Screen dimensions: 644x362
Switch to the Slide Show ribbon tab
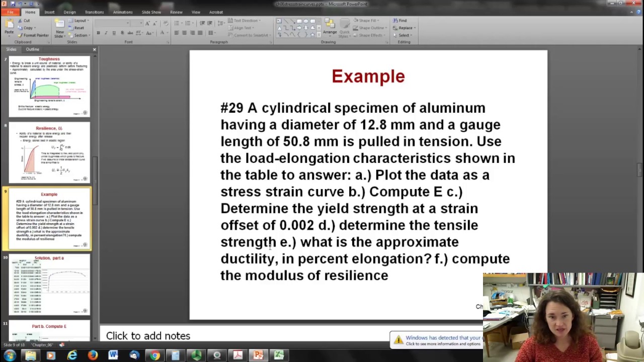[x=151, y=12]
